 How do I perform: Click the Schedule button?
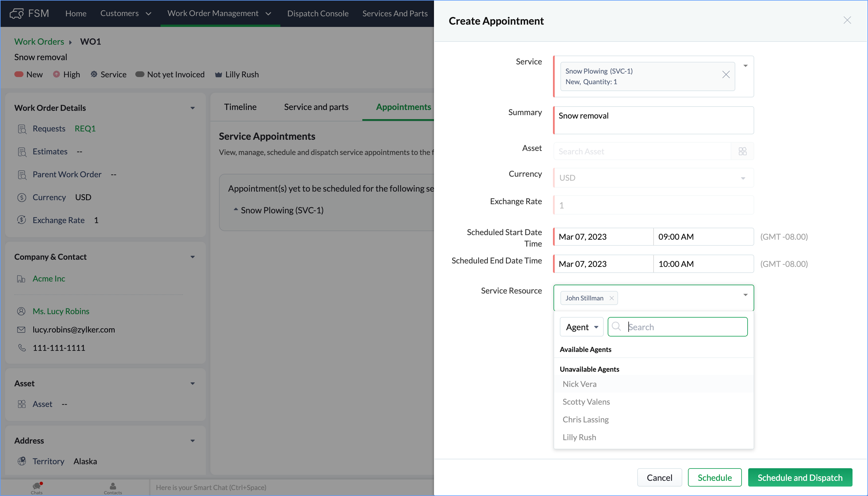click(x=715, y=477)
